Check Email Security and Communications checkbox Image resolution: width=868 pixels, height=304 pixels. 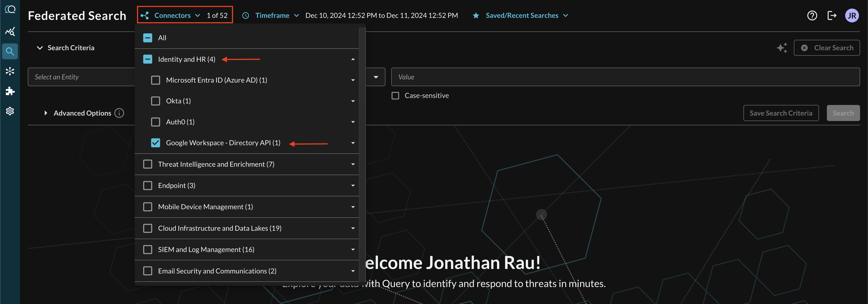(x=148, y=271)
